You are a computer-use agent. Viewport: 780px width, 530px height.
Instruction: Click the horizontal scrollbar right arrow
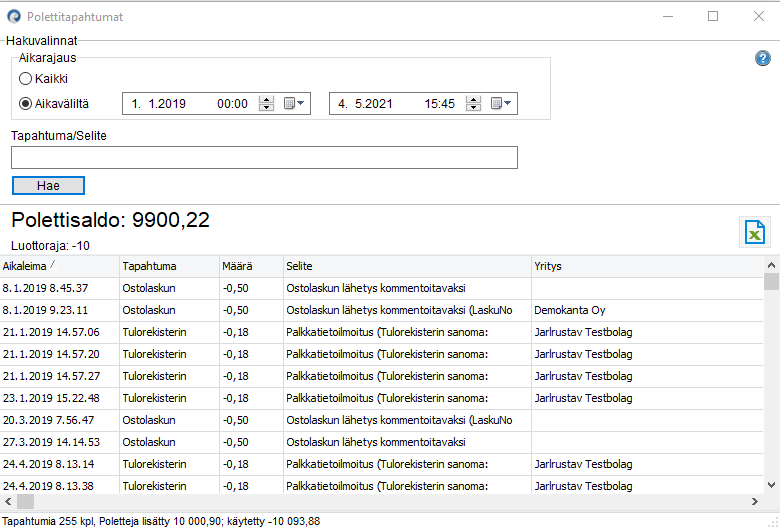pyautogui.click(x=755, y=501)
